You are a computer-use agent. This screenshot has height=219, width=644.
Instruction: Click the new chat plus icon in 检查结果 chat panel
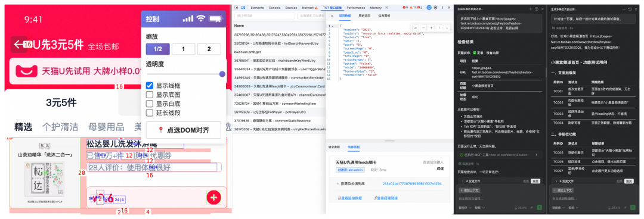(530, 9)
